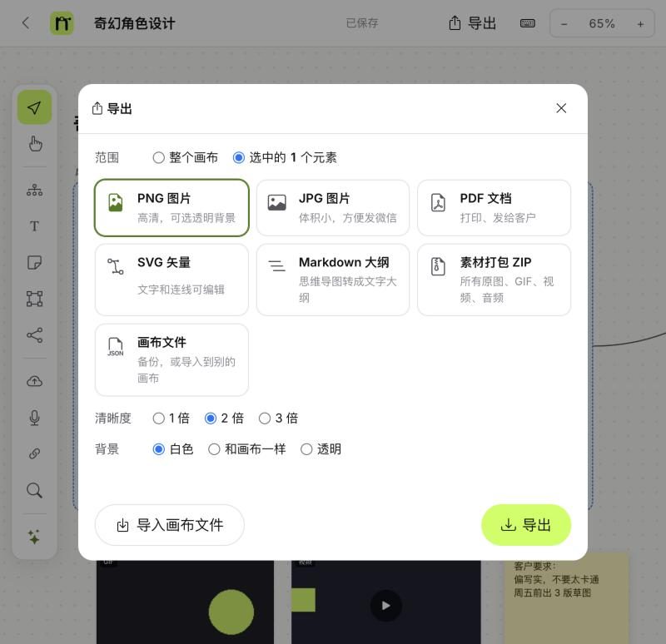Image resolution: width=666 pixels, height=644 pixels.
Task: Set 清晰度 to 1 倍
Action: coord(171,419)
